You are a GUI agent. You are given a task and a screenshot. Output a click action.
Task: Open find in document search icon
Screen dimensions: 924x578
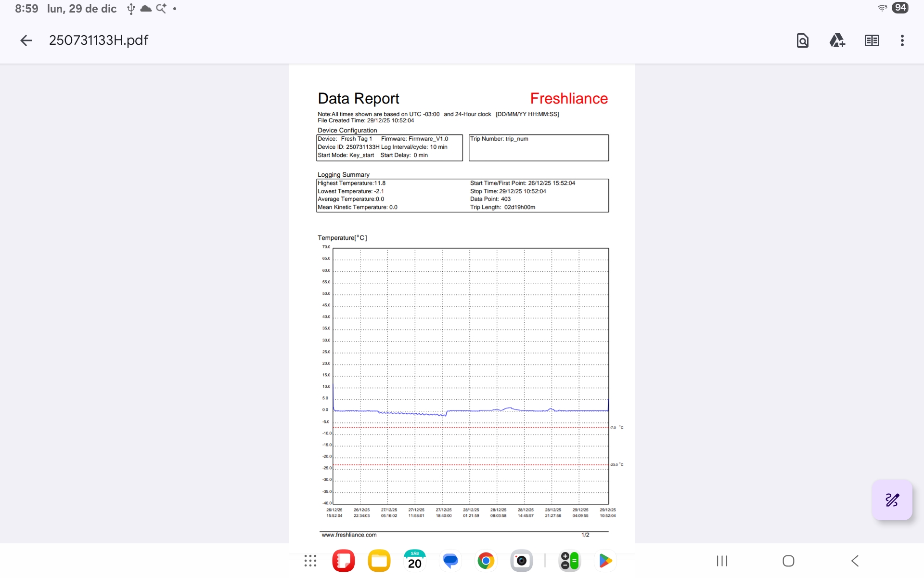tap(802, 40)
